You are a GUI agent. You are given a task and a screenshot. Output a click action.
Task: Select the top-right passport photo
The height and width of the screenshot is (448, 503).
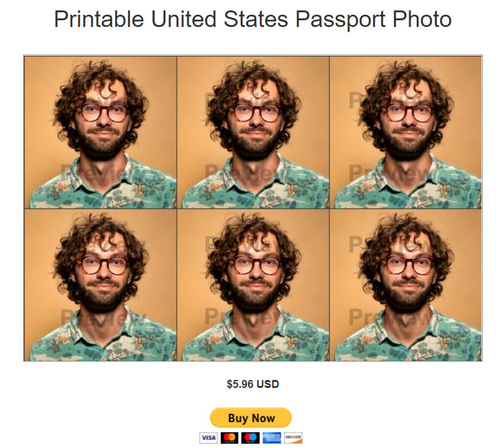(406, 132)
